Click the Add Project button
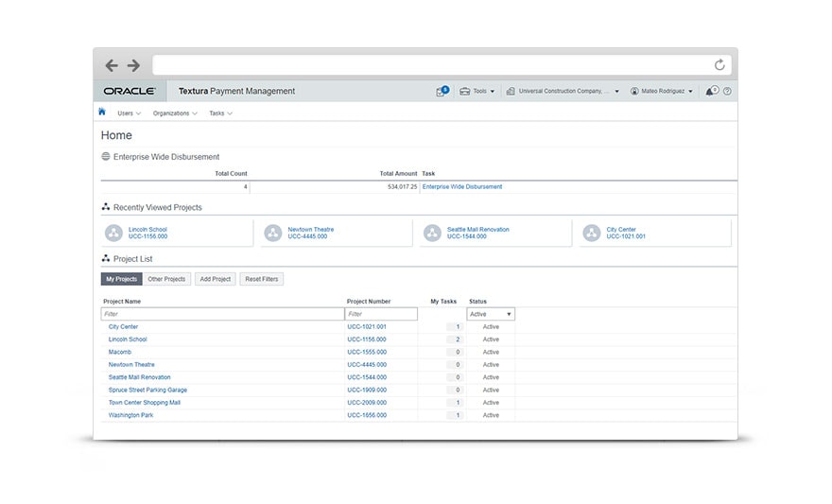 tap(216, 279)
